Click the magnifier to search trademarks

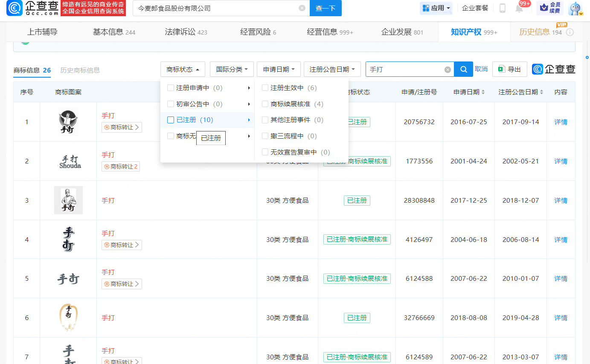[463, 69]
